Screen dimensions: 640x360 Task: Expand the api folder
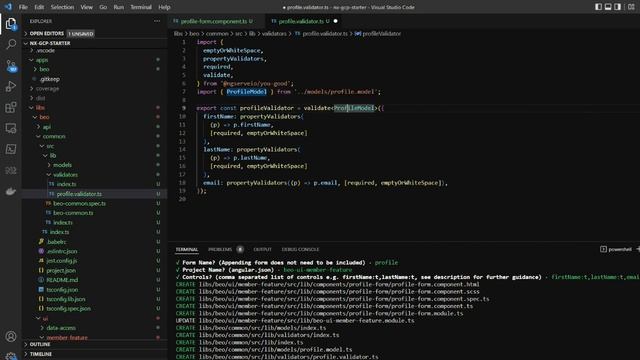47,127
